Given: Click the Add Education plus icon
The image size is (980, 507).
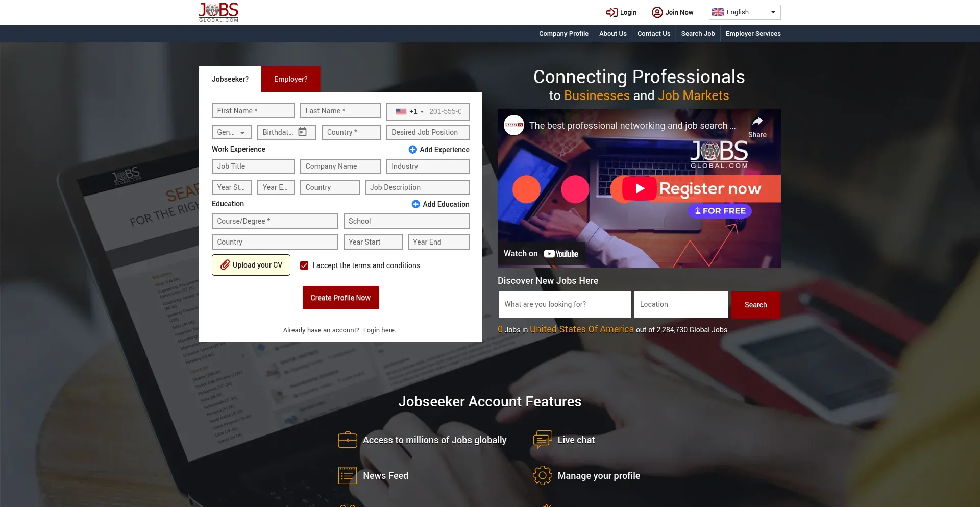Looking at the screenshot, I should (416, 204).
